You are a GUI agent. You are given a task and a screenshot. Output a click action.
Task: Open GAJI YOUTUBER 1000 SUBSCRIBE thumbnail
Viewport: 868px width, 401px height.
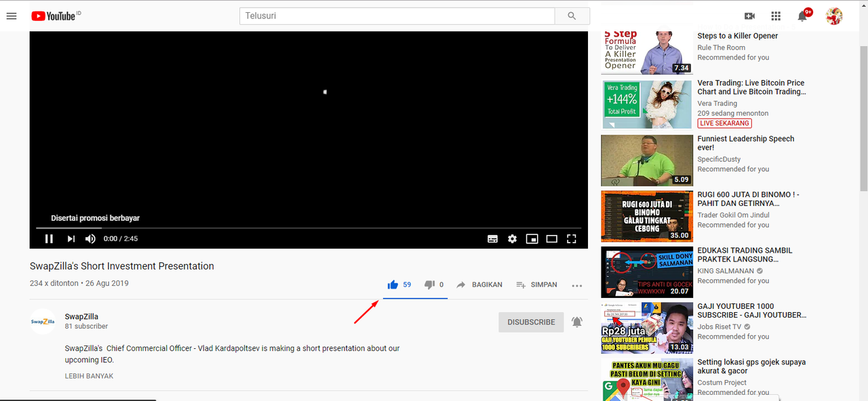coord(647,328)
